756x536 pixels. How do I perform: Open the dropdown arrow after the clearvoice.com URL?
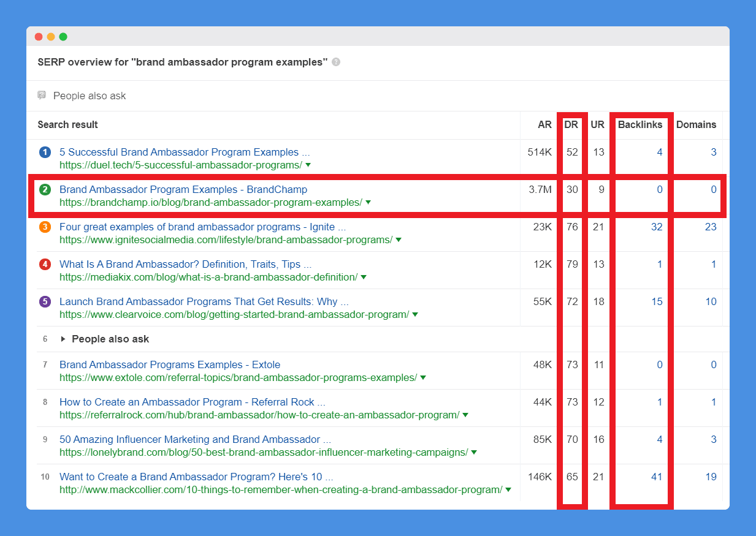tap(415, 315)
